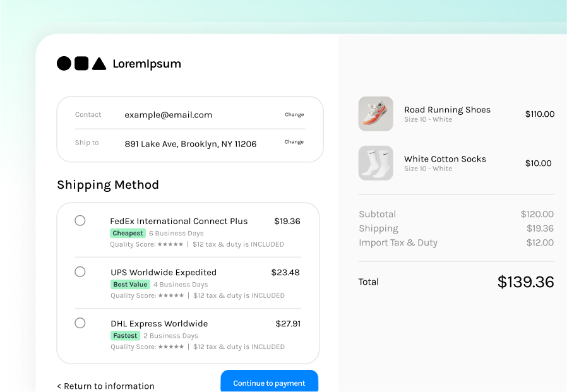Click DHL Quality Score star rating
Image resolution: width=567 pixels, height=392 pixels.
(x=171, y=347)
